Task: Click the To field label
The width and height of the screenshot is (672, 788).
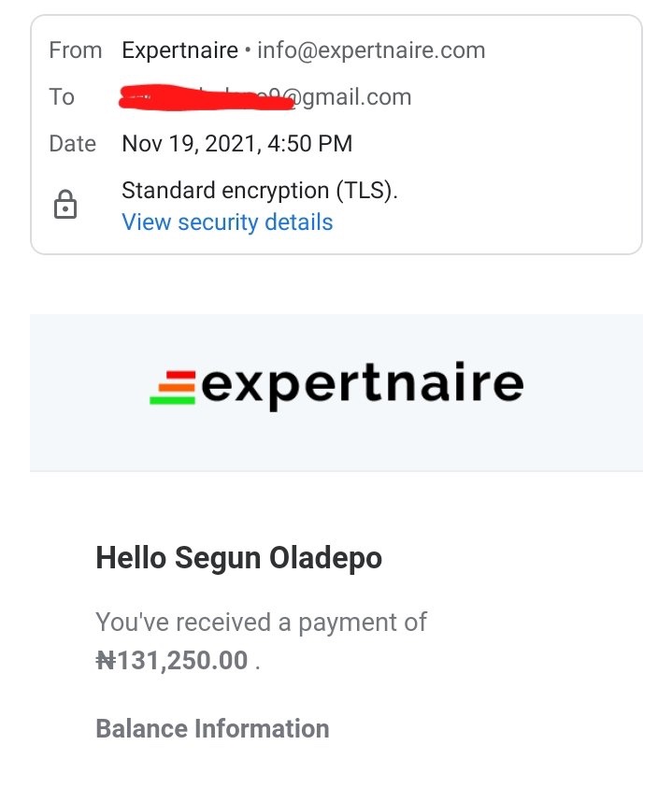Action: (x=62, y=97)
